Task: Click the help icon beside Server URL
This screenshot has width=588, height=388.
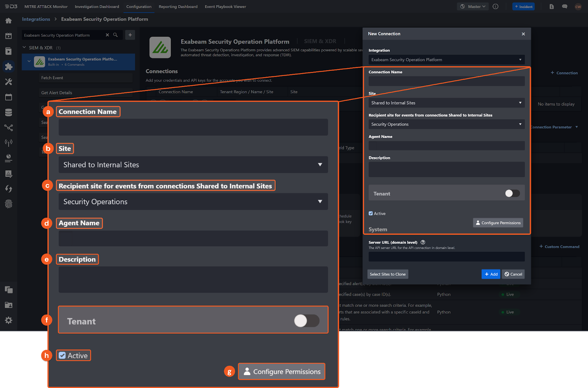Action: pyautogui.click(x=423, y=242)
